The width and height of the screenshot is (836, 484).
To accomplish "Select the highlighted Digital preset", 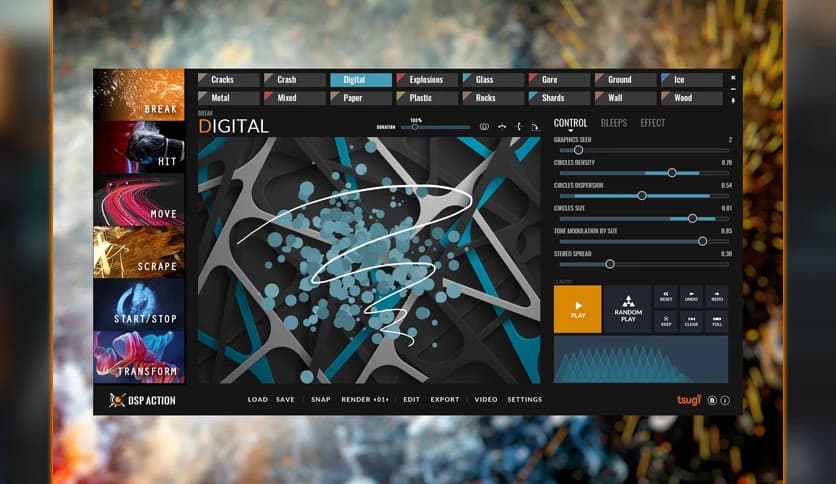I will pyautogui.click(x=361, y=80).
